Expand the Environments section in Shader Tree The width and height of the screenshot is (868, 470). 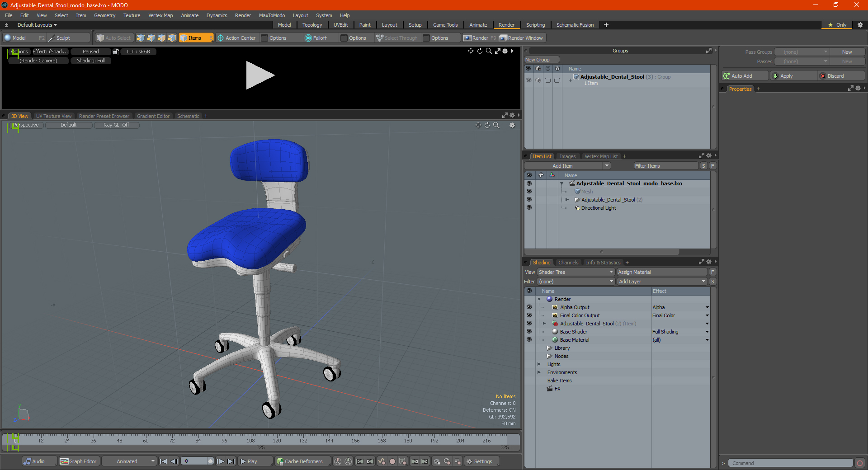(539, 372)
